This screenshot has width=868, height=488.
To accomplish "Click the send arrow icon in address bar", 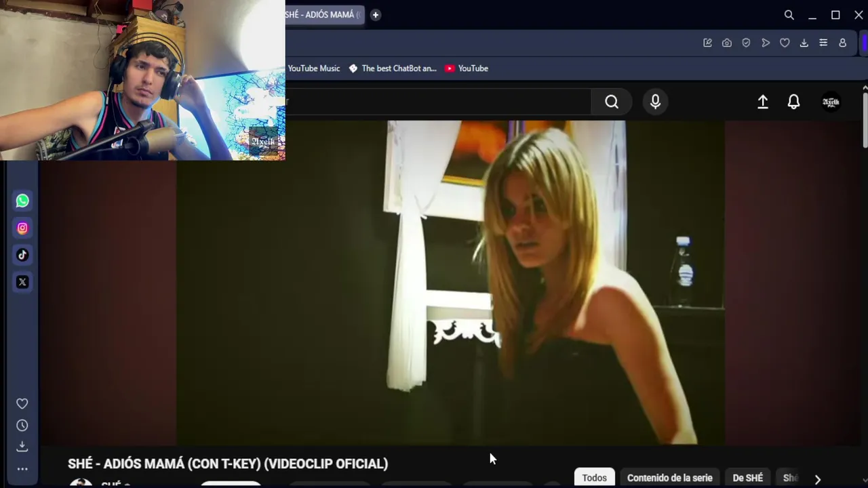I will point(766,43).
